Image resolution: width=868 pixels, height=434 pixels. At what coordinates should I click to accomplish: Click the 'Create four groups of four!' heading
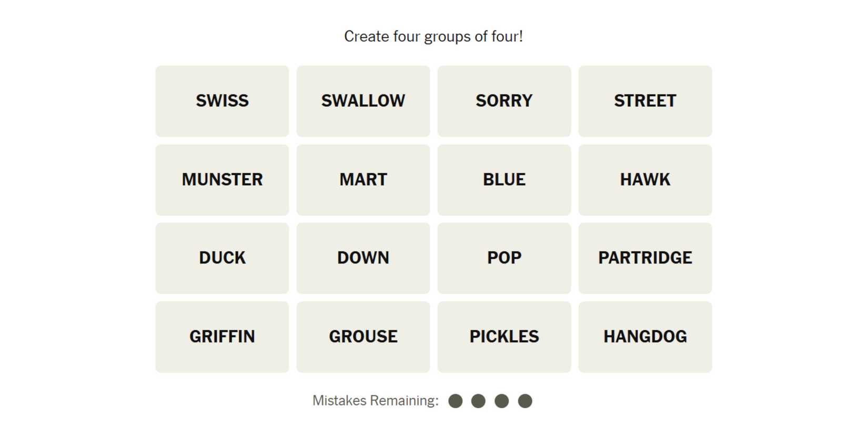tap(433, 36)
